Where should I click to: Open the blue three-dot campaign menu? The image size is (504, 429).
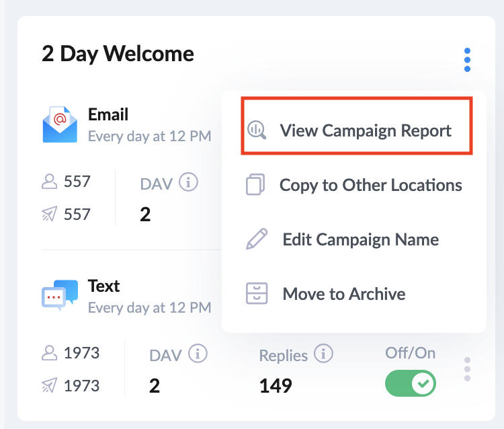(467, 60)
